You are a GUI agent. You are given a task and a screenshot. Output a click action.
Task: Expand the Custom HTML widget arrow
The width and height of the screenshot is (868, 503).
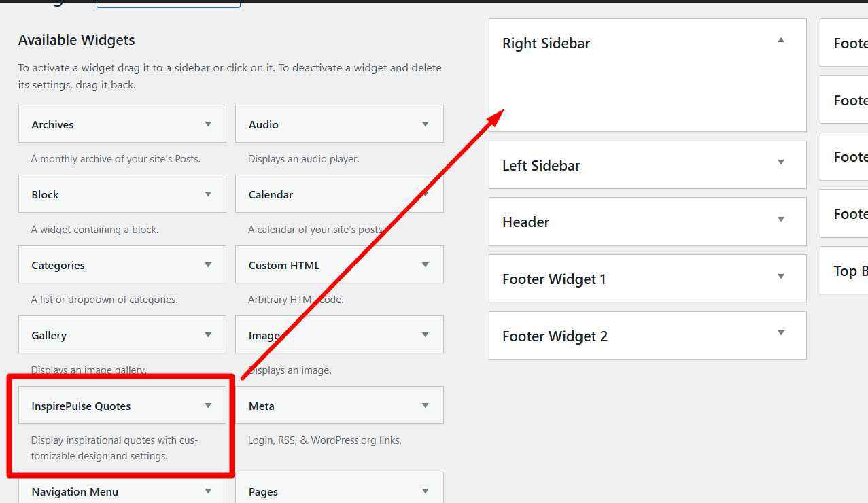pyautogui.click(x=426, y=265)
